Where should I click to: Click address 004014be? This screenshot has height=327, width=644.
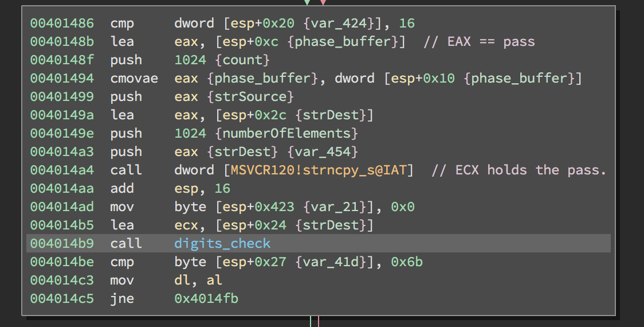click(62, 262)
